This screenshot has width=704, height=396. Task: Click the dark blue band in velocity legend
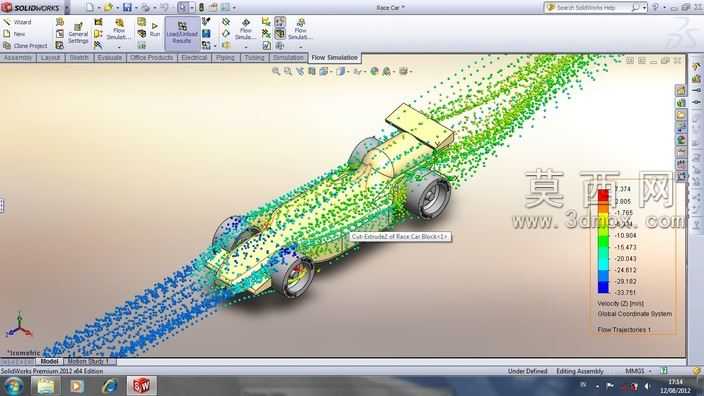pyautogui.click(x=603, y=287)
